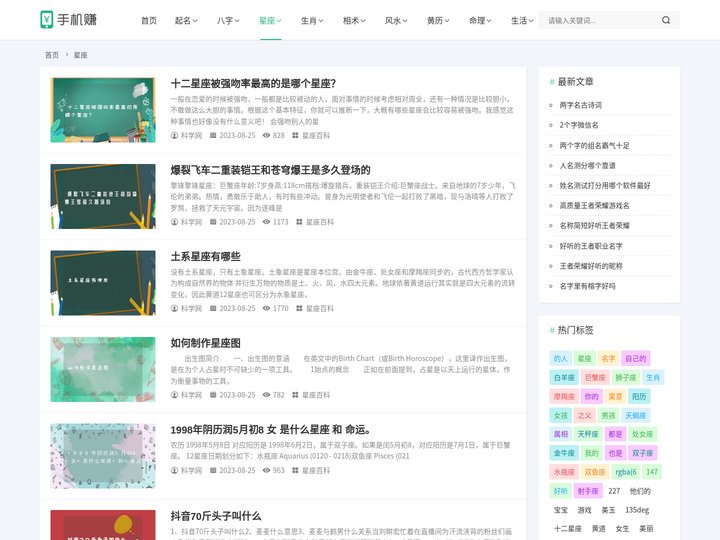The width and height of the screenshot is (720, 540).
Task: Click the chalkboard thumbnail of 十二星座 article
Action: point(103,110)
